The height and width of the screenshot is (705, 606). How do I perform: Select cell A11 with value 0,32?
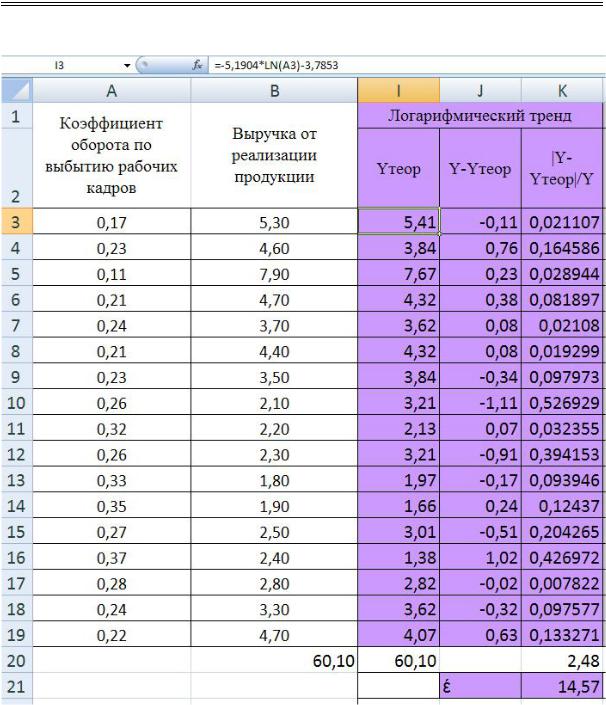tap(111, 428)
